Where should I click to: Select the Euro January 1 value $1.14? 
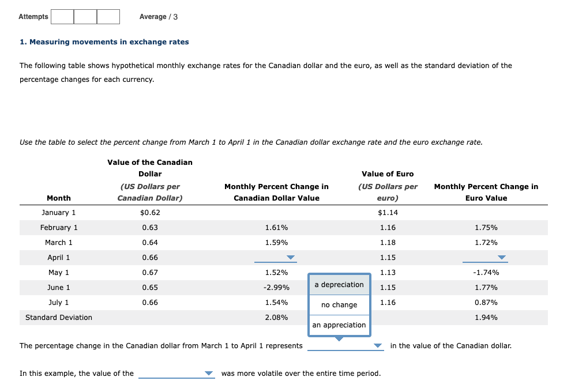pyautogui.click(x=388, y=212)
